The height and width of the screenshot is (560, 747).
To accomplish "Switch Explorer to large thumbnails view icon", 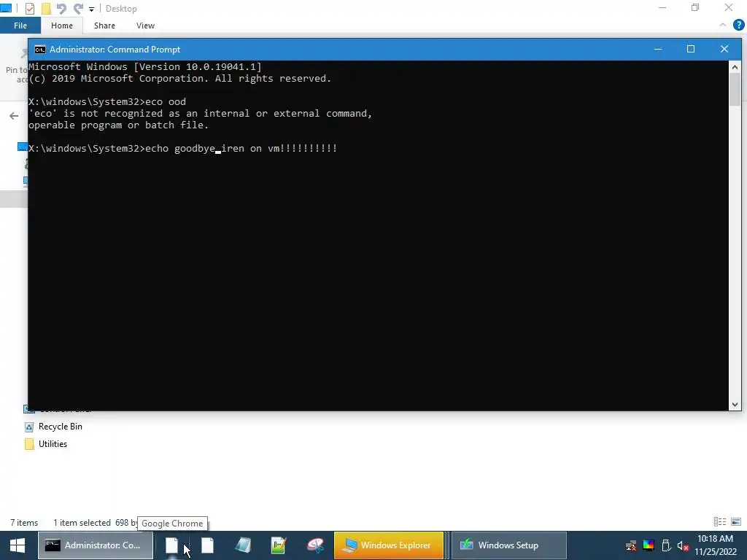I will (736, 522).
